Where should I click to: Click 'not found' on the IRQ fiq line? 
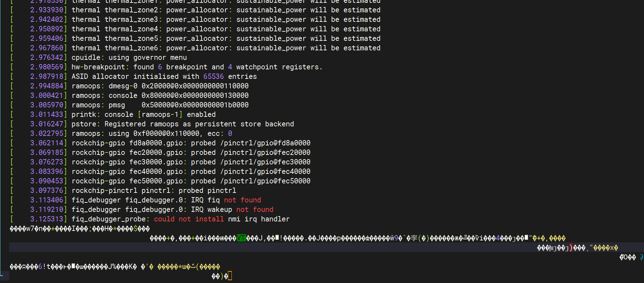click(242, 200)
